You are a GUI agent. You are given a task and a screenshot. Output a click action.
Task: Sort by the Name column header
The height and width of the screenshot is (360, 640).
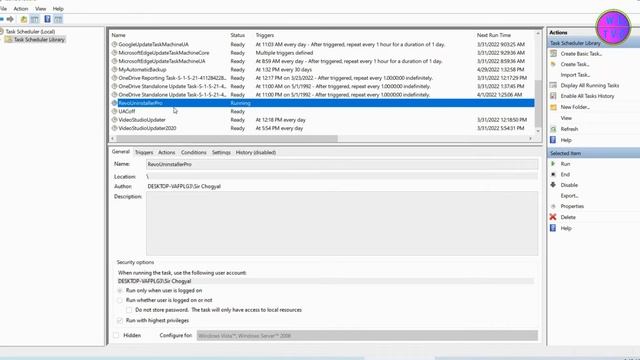tap(118, 35)
